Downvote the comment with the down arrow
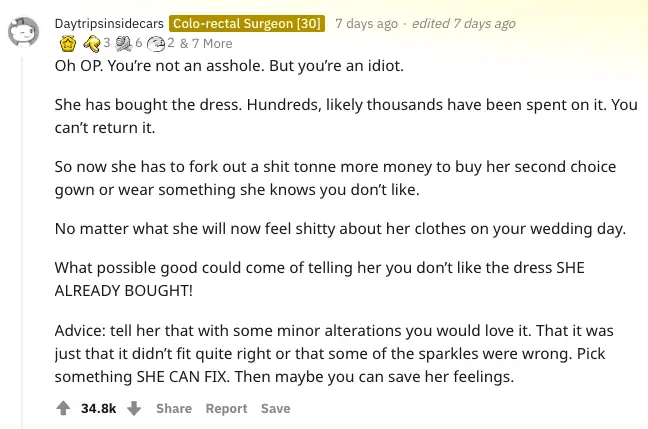648x429 pixels. coord(134,408)
